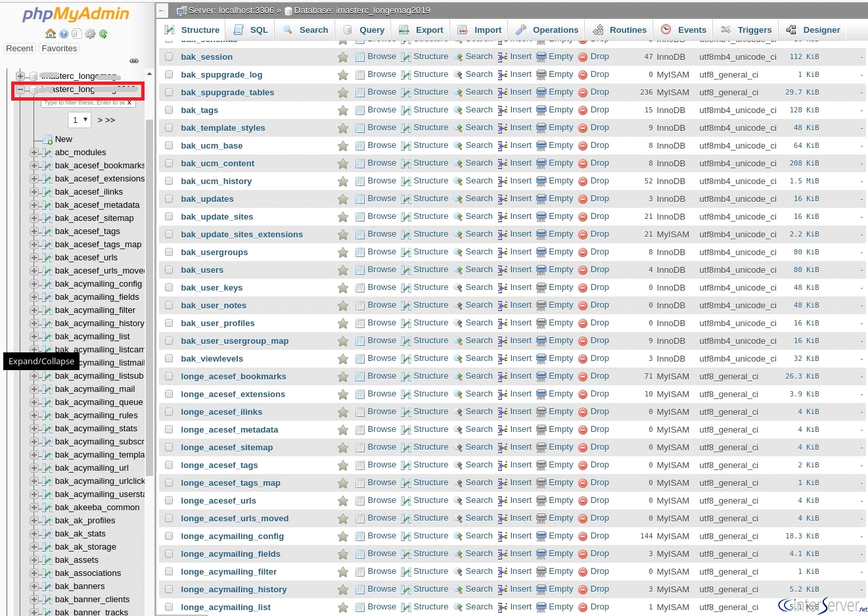868x616 pixels.
Task: Click the Browse icon for bak_tags
Action: click(x=360, y=110)
